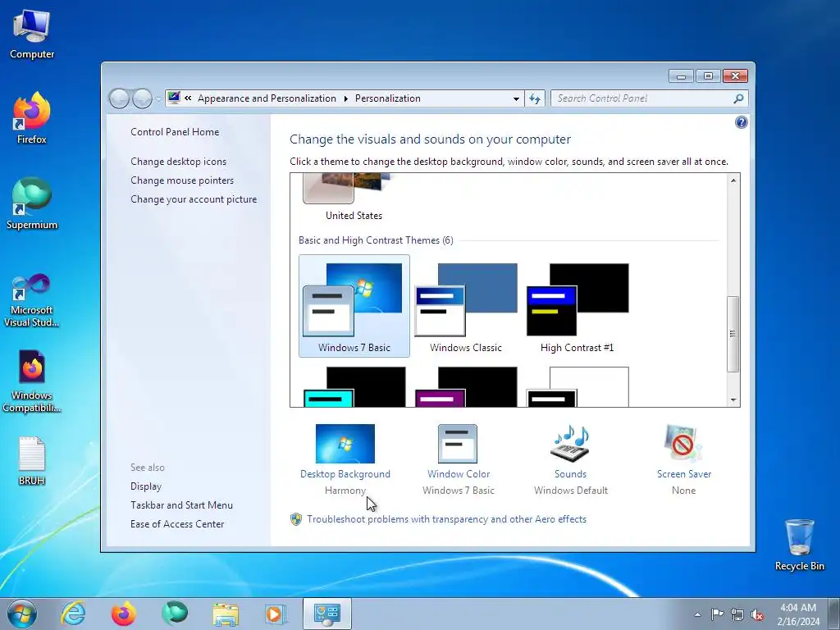Expand the address bar history dropdown

(x=516, y=98)
